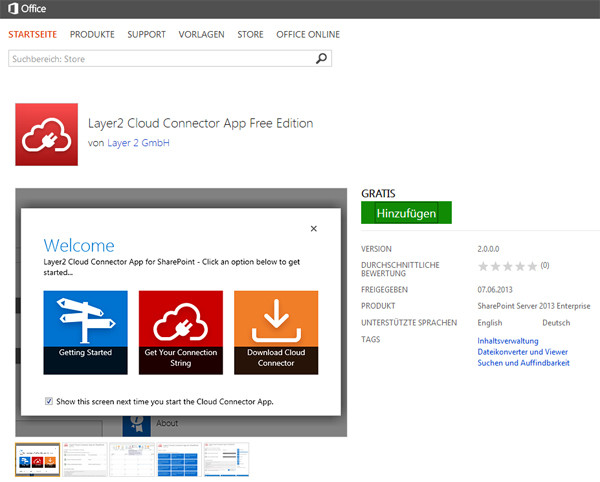Open Suchen und Auffindbarkeit tag link
This screenshot has height=482, width=600.
pyautogui.click(x=523, y=363)
